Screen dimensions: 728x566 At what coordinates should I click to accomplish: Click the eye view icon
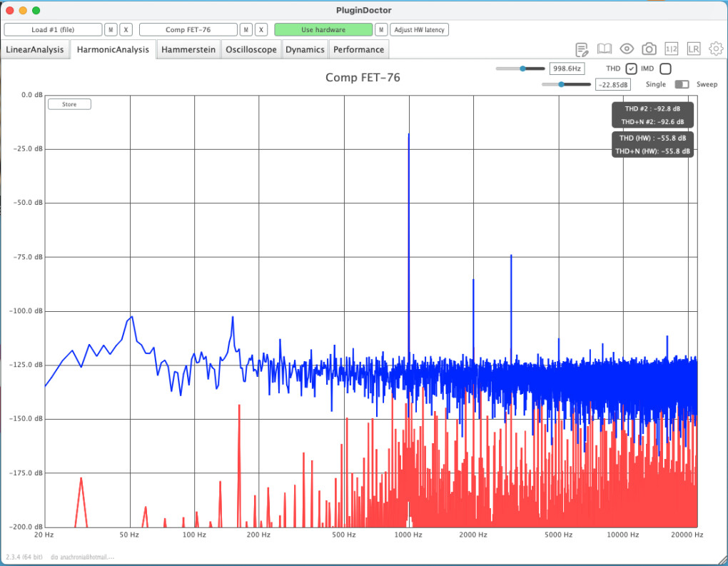[x=627, y=49]
